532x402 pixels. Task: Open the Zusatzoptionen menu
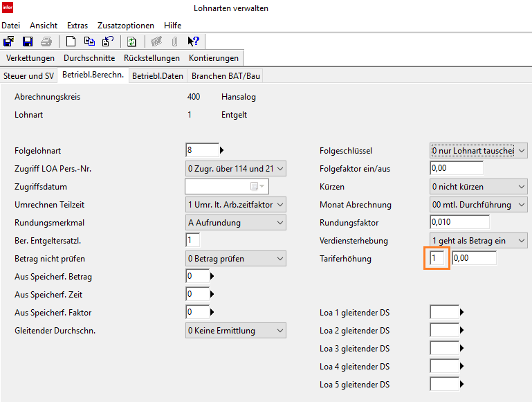tap(126, 26)
